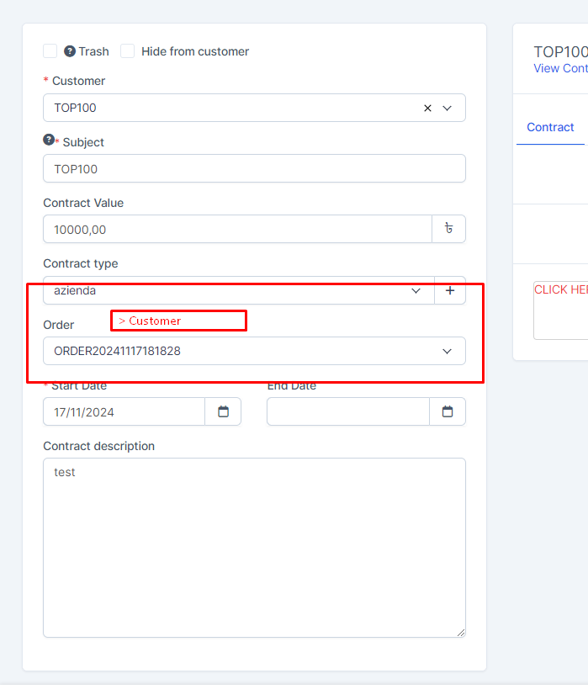Enable the Hide from customer checkbox
Screen dimensions: 588x700
pyautogui.click(x=128, y=51)
